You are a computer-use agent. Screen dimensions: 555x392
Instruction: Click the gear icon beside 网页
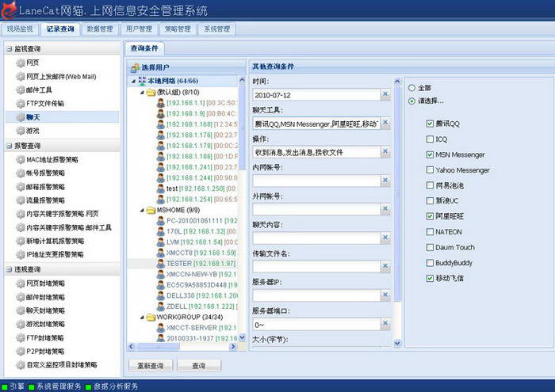pyautogui.click(x=21, y=63)
